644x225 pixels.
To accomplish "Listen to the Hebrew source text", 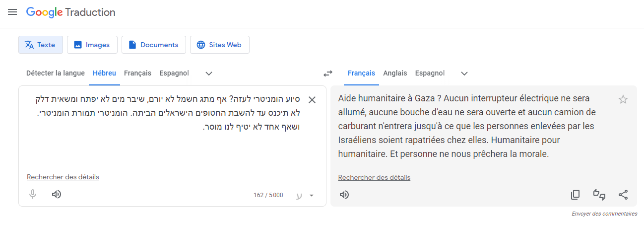I will pyautogui.click(x=57, y=194).
